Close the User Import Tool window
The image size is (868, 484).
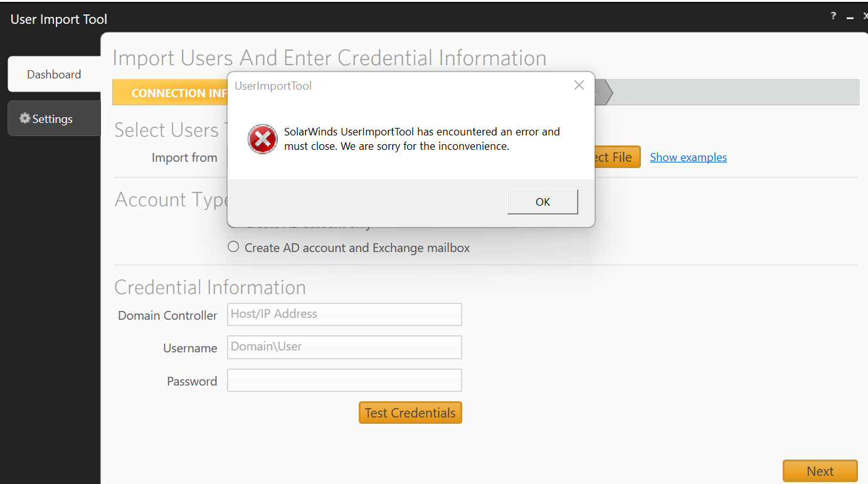coord(865,17)
